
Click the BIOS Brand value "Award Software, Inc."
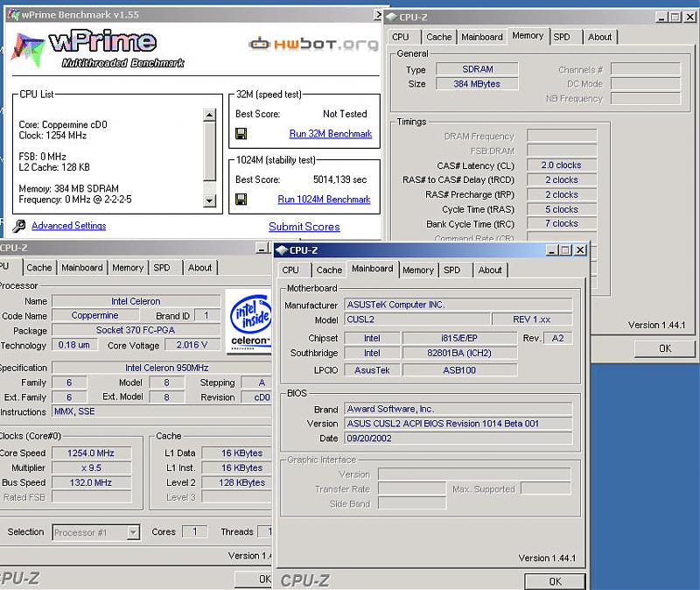tap(458, 409)
